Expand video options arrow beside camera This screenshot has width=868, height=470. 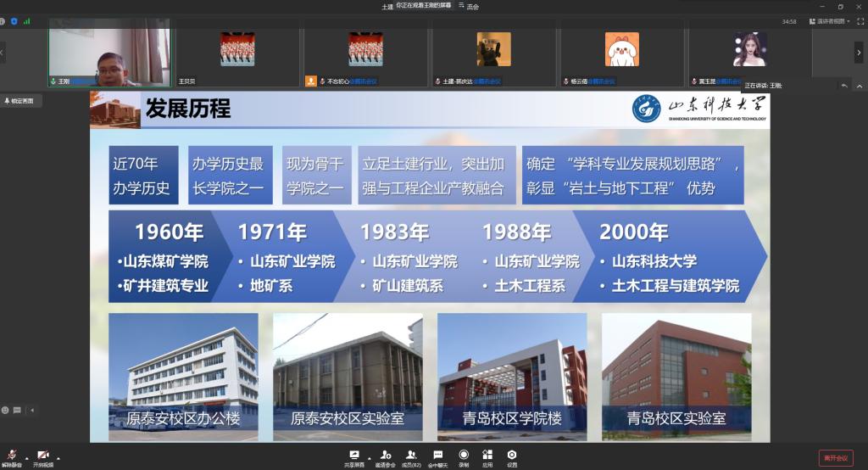pyautogui.click(x=59, y=456)
